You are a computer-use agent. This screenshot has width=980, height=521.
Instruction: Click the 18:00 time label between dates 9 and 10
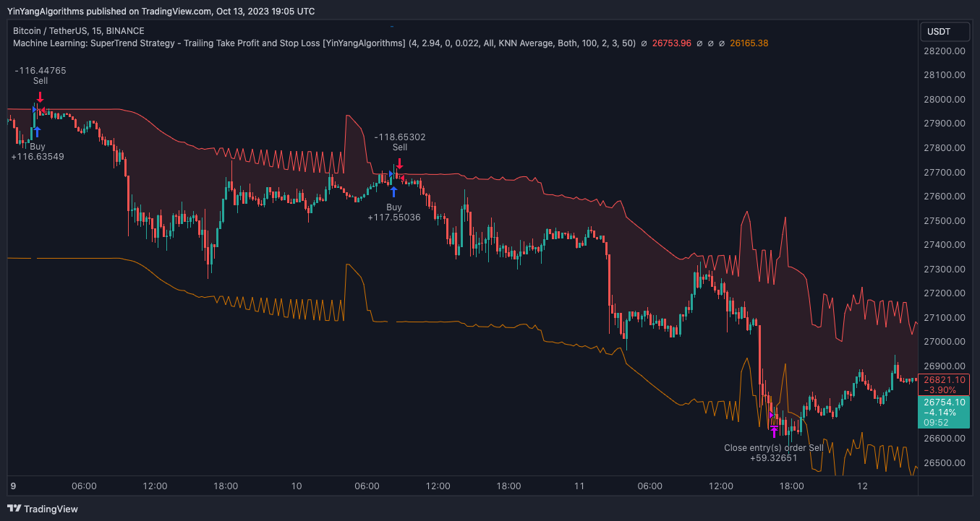[226, 486]
